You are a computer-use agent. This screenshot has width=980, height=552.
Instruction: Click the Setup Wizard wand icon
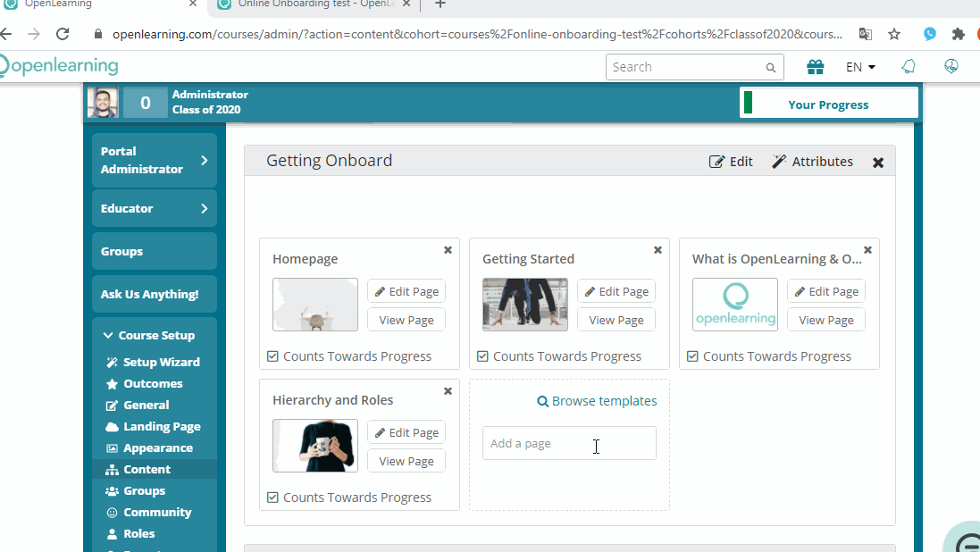click(x=112, y=363)
